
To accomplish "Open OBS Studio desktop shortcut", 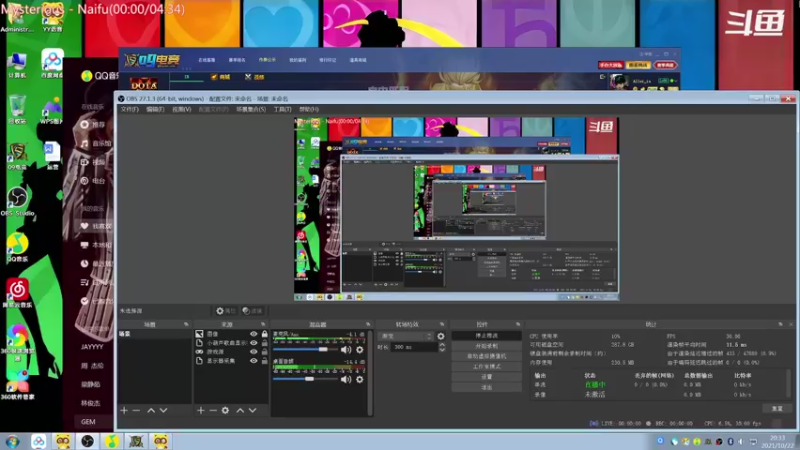I will point(17,202).
